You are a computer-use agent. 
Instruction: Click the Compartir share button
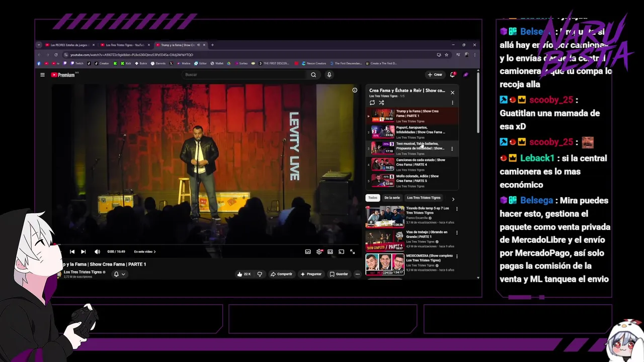[281, 274]
